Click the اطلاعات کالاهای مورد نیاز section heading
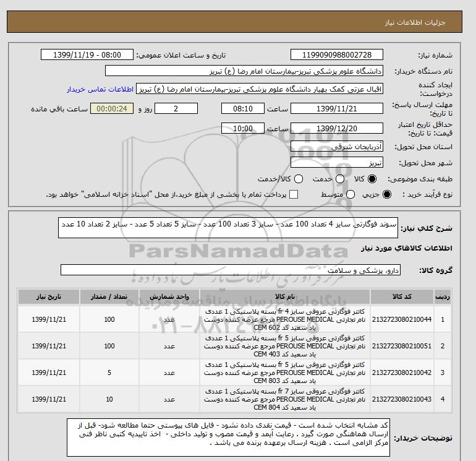 point(407,248)
